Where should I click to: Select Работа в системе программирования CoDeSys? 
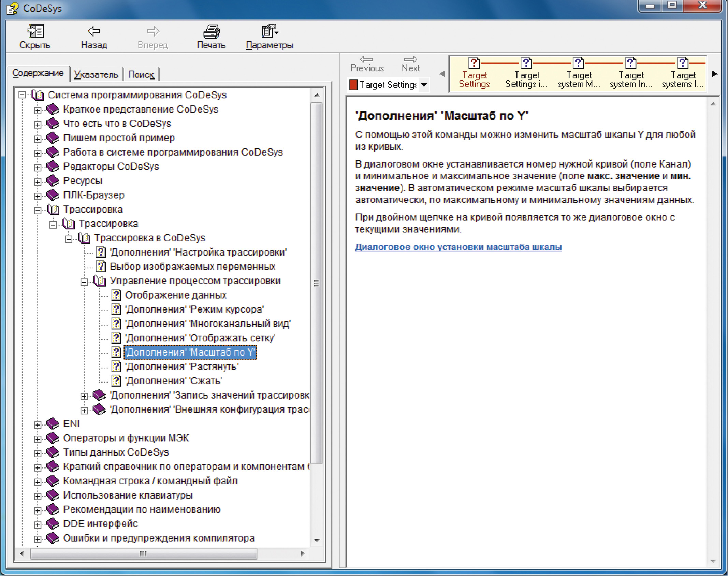point(173,152)
